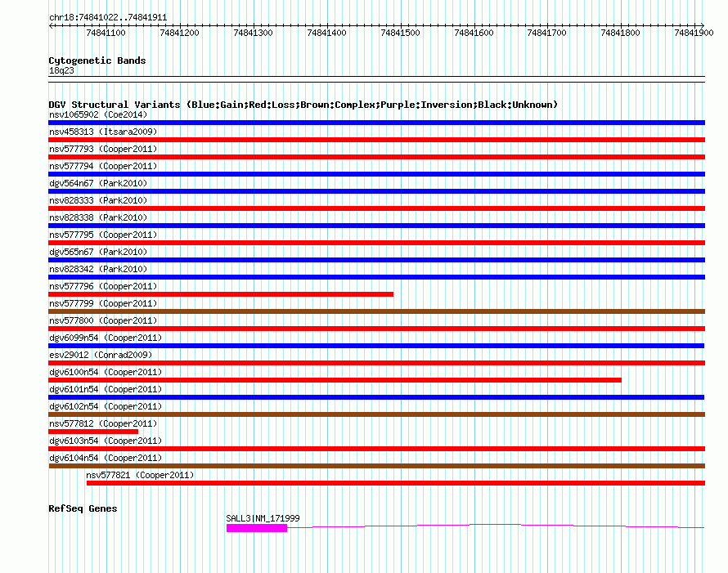Open the nsv577794 (Cooper2011) label
Viewport: 728px width, 573px height.
(x=103, y=166)
